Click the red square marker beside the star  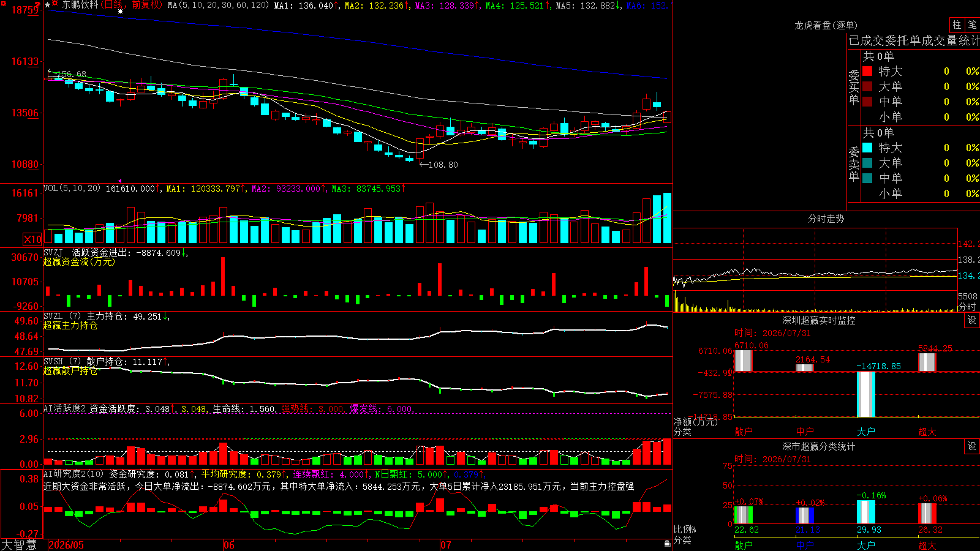(55, 4)
